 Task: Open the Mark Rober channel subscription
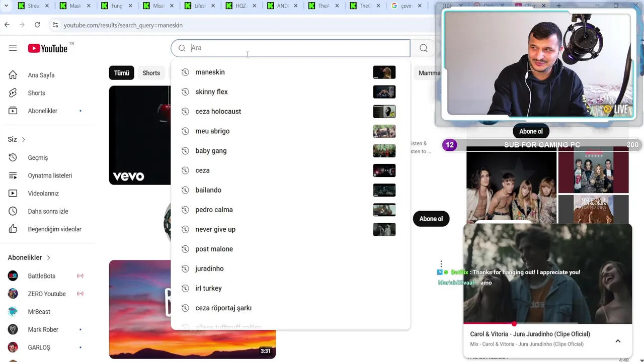coord(43,329)
